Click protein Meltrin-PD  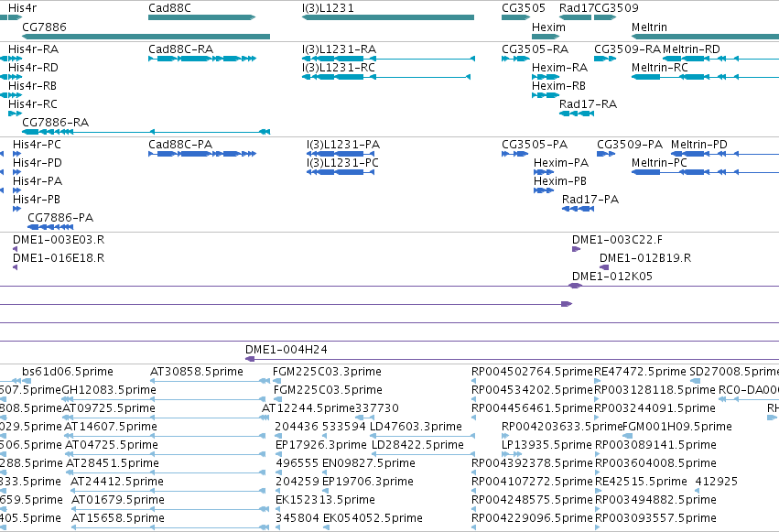699,145
